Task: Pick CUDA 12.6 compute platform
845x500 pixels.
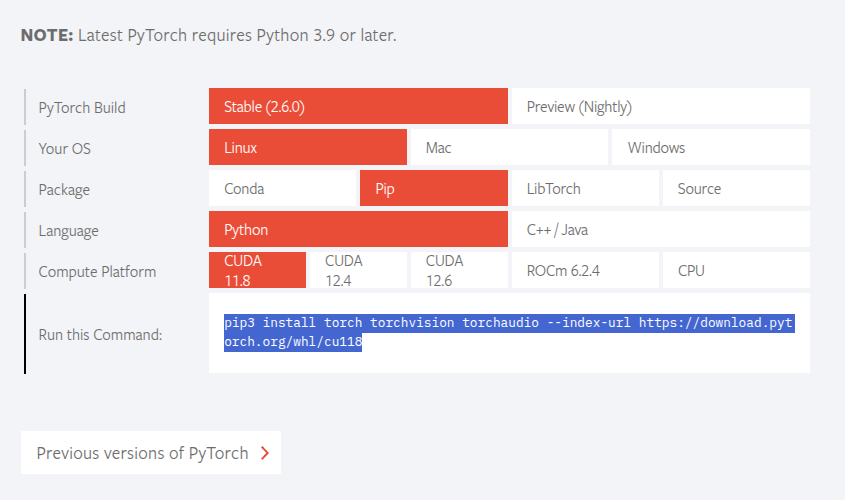Action: tap(459, 270)
